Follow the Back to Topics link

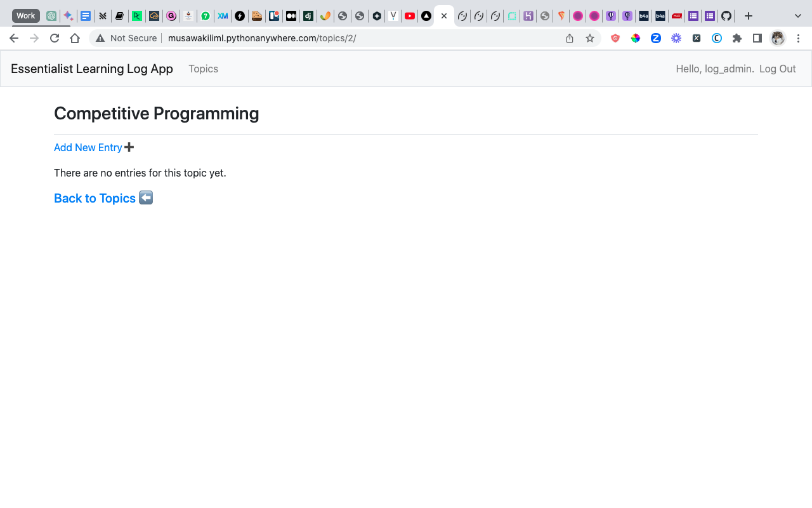tap(94, 198)
